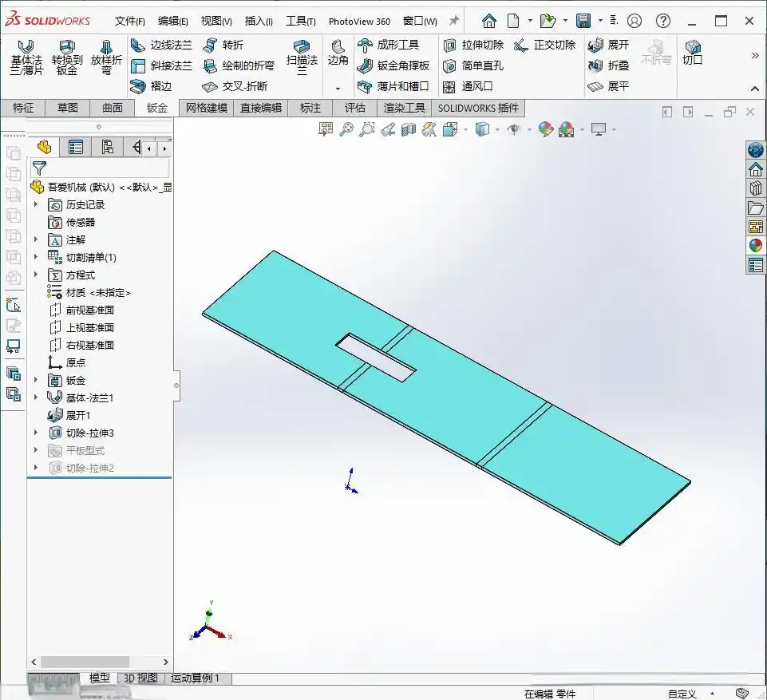Click the FeatureManager filter funnel icon
Screen dimensions: 767x700
(39, 168)
